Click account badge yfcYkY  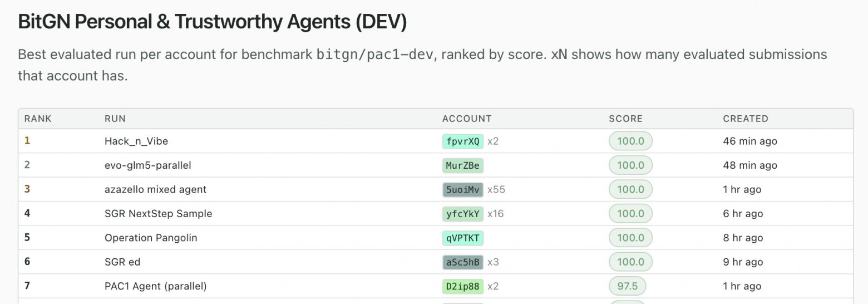coord(463,214)
